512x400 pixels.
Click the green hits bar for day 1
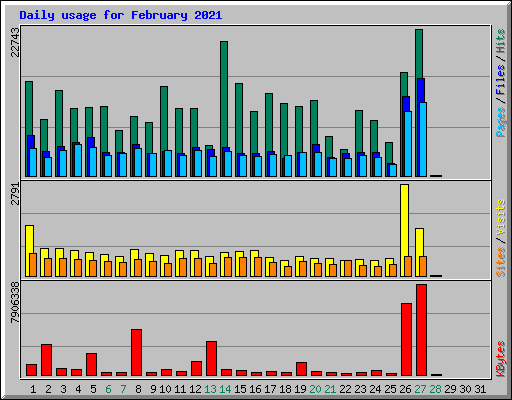tap(29, 108)
